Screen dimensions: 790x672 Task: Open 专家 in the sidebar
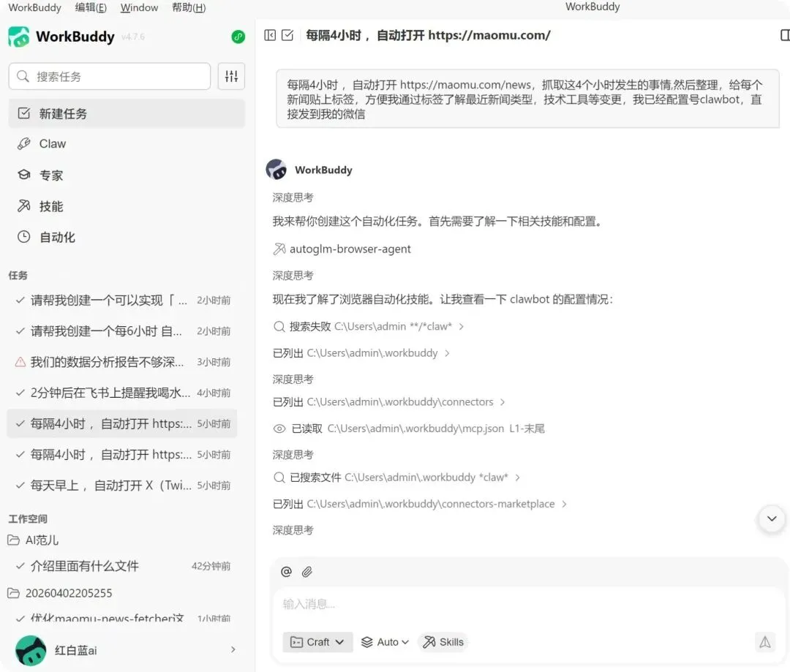coord(127,175)
